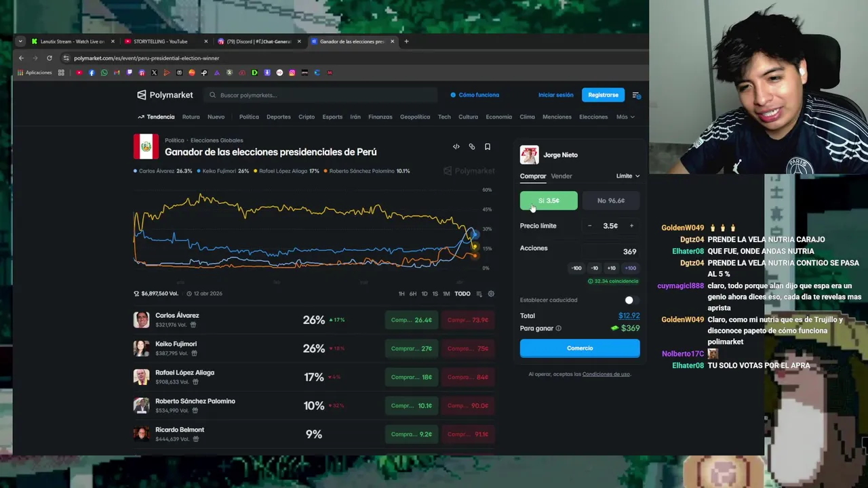Screen dimensions: 868x488
Task: Buy Yes on Carlos Álvarez at 26.4¢
Action: pyautogui.click(x=412, y=320)
